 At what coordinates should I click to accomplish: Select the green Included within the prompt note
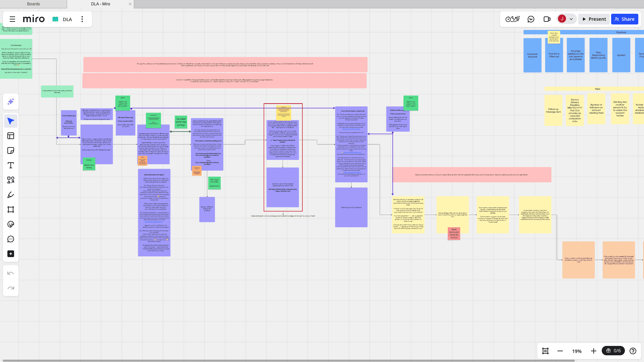pos(181,122)
